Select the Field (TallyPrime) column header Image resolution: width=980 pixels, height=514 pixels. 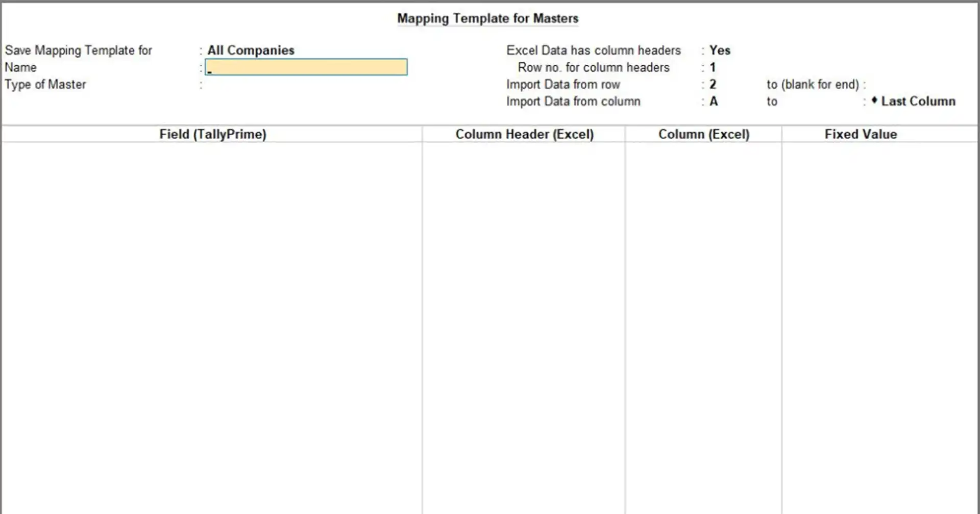tap(213, 134)
